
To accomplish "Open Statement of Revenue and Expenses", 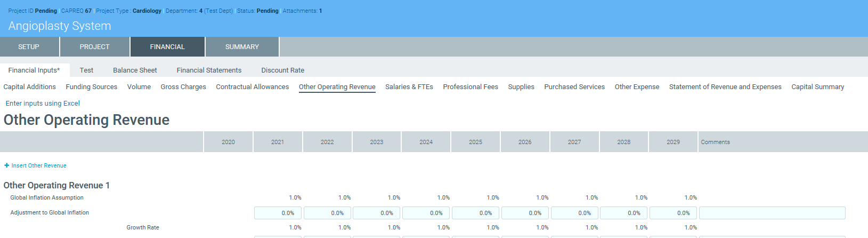I will click(x=725, y=87).
